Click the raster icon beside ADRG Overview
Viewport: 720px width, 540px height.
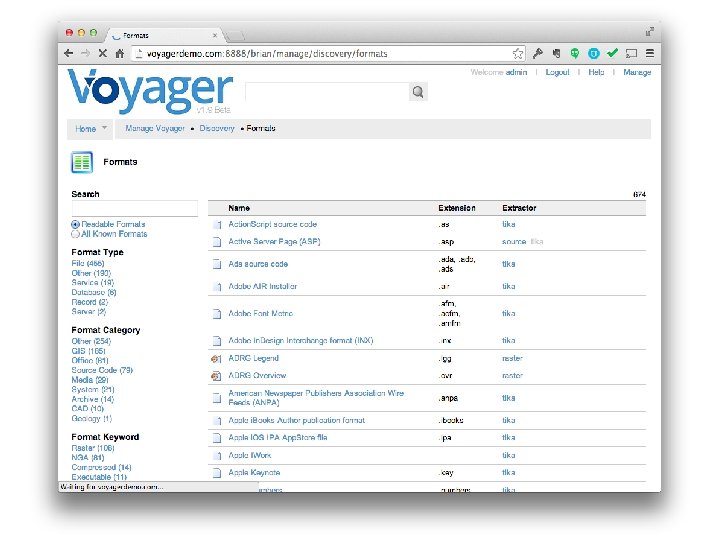pos(216,376)
